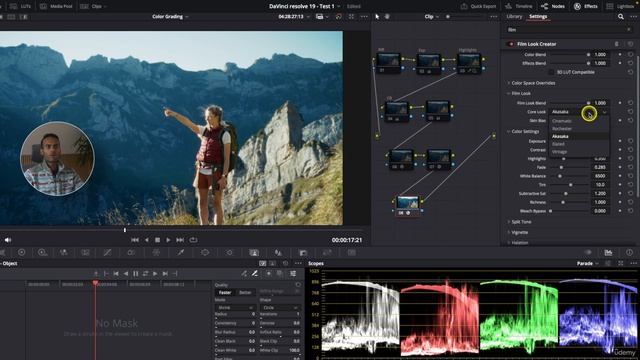Screen dimensions: 640x360
Task: Open the Parade scope type dropdown
Action: click(587, 263)
